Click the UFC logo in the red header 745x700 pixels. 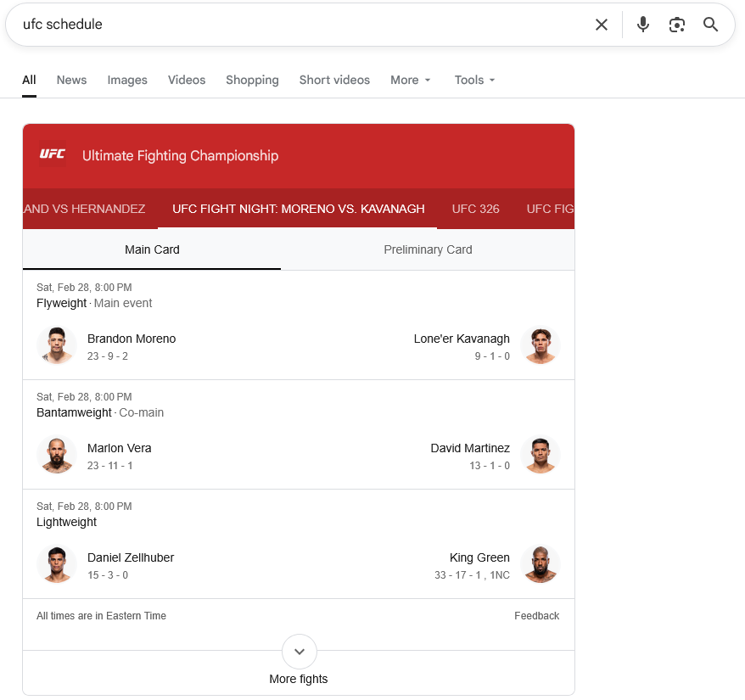pos(53,154)
